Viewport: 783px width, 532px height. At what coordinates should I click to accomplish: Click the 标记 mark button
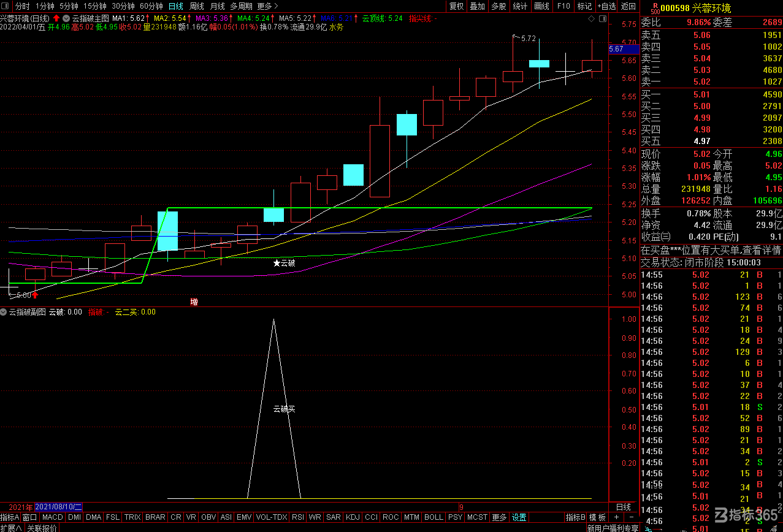[584, 6]
